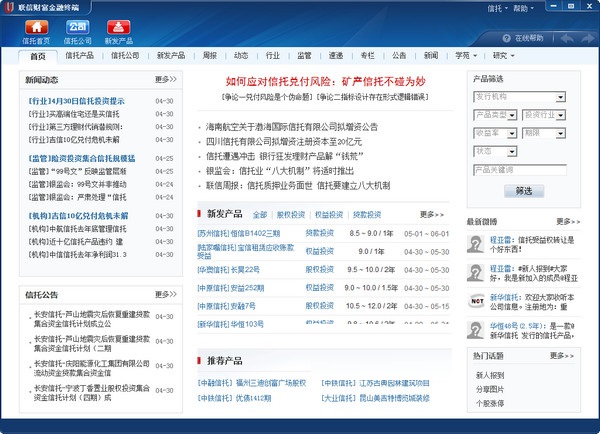Open 更多 in 新发产品 section

pos(432,215)
